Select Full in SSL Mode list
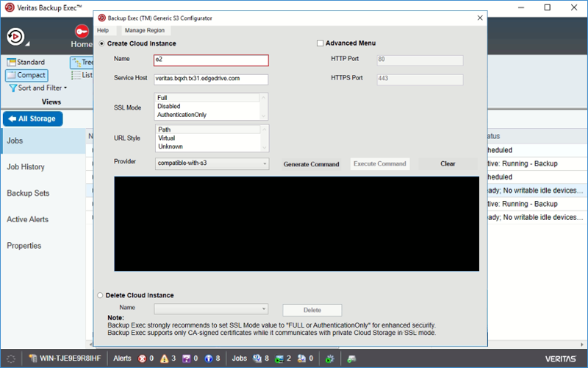The image size is (588, 368). 207,98
